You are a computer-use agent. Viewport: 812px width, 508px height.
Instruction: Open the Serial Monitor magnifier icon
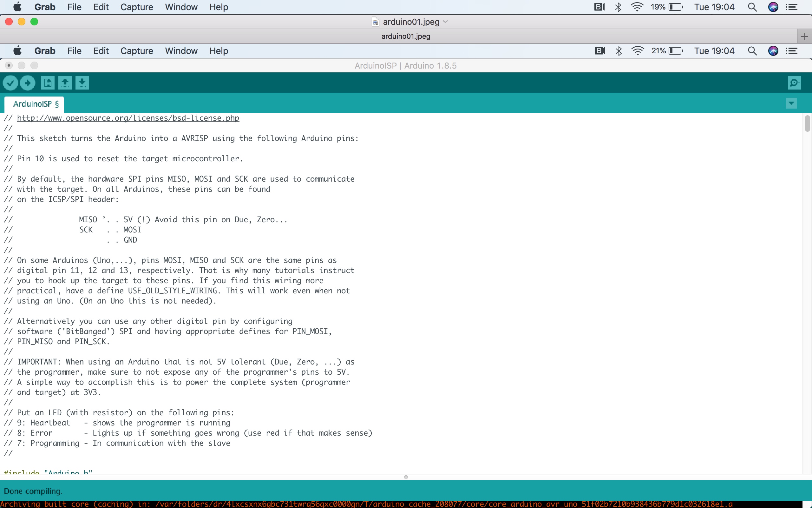coord(795,83)
